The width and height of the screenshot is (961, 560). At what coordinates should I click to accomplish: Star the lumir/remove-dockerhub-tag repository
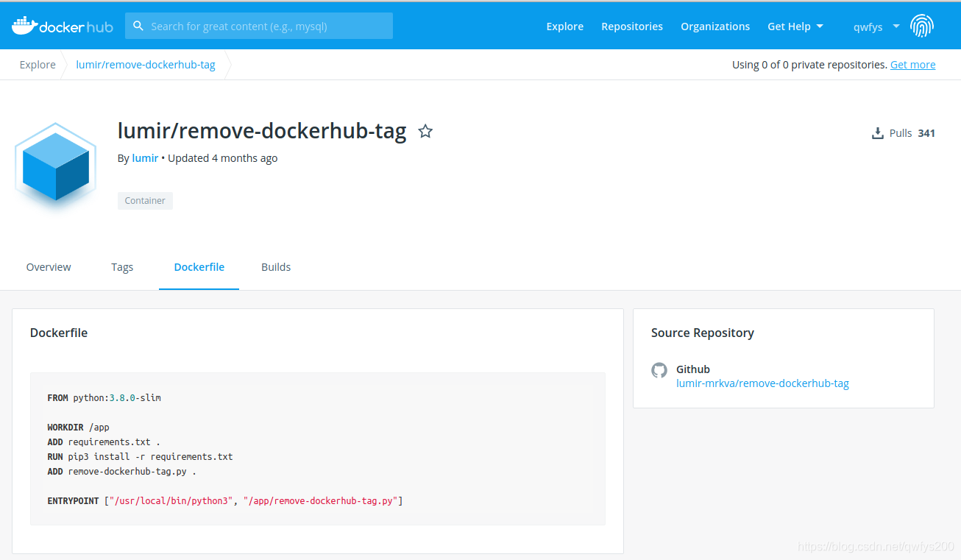(425, 132)
